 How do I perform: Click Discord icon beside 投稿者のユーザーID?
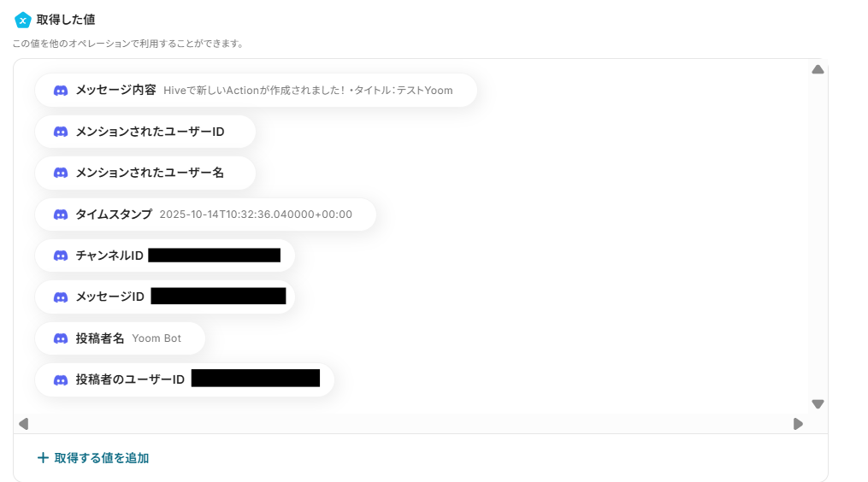click(61, 379)
